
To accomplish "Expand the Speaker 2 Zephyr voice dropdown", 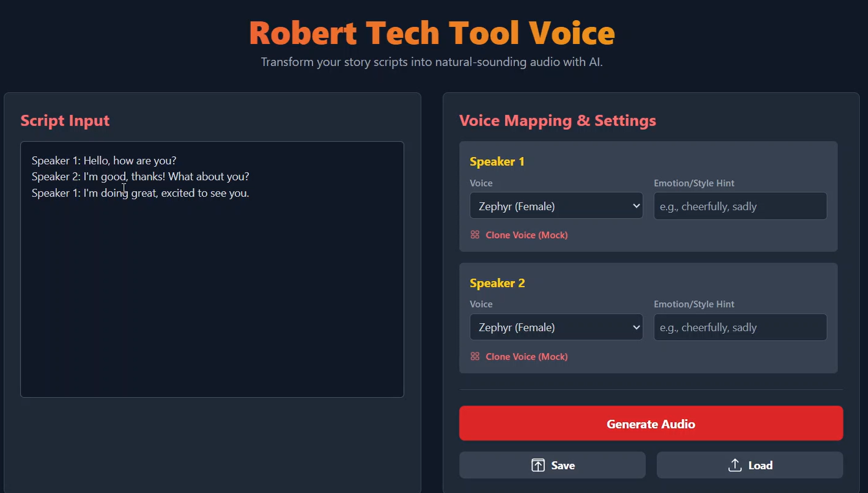I will pos(556,327).
